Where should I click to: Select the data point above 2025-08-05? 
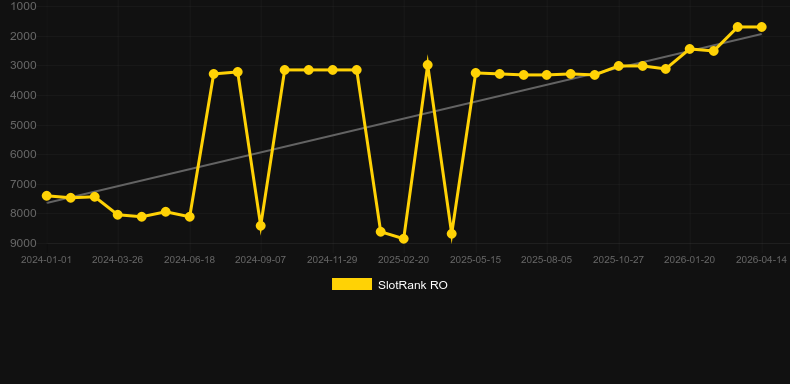(547, 75)
